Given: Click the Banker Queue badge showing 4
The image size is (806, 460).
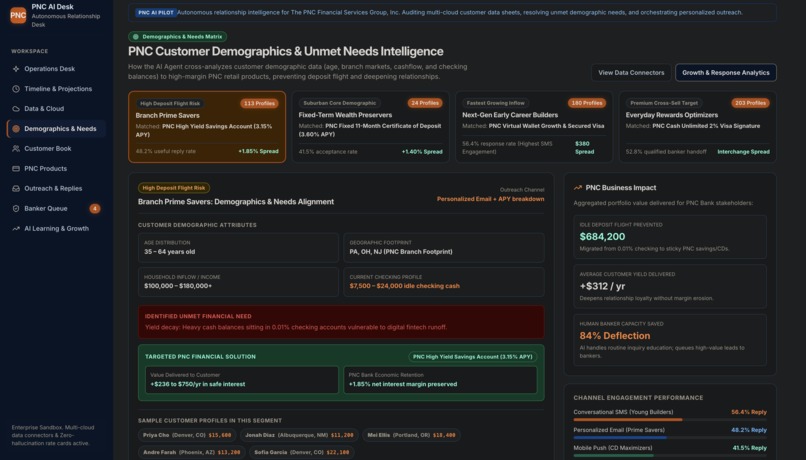Looking at the screenshot, I should click(95, 209).
